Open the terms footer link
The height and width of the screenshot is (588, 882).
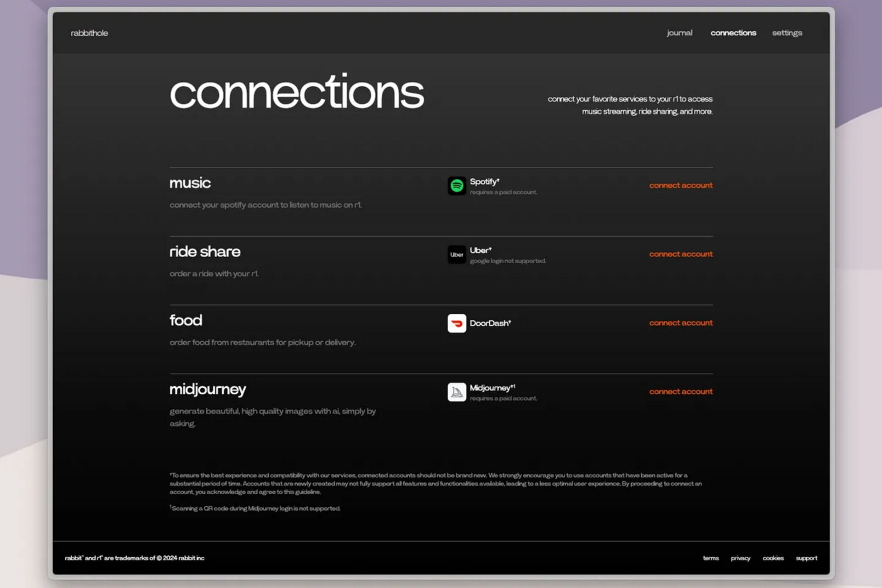pyautogui.click(x=711, y=558)
